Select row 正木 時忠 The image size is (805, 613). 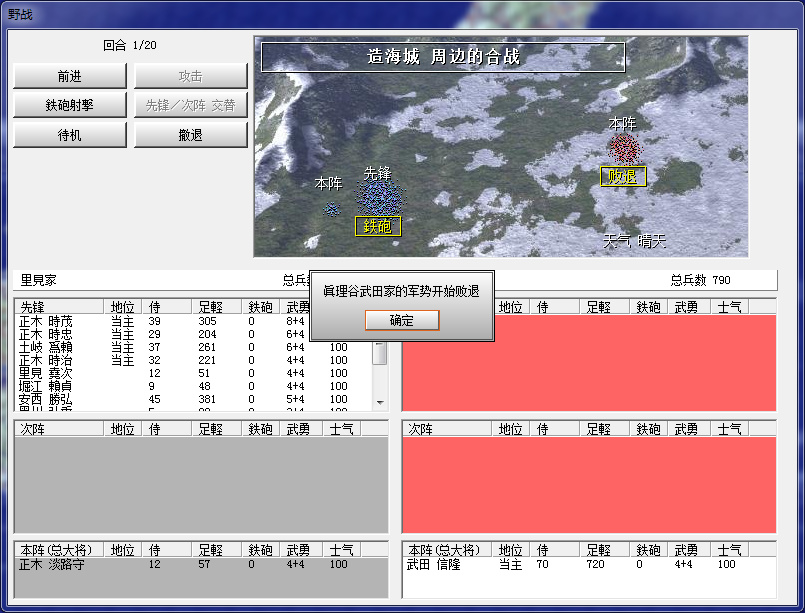[x=195, y=334]
